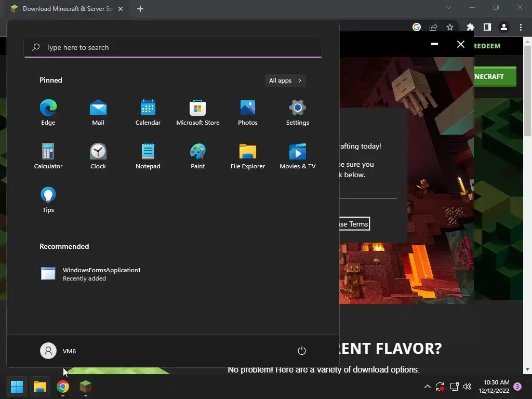Open the Paint app
The height and width of the screenshot is (399, 532).
pos(198,156)
